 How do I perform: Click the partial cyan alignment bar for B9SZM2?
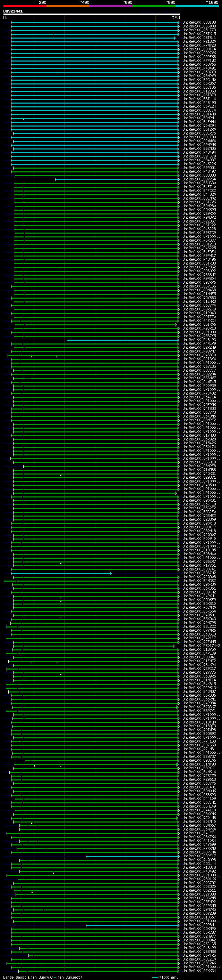click(x=61, y=573)
